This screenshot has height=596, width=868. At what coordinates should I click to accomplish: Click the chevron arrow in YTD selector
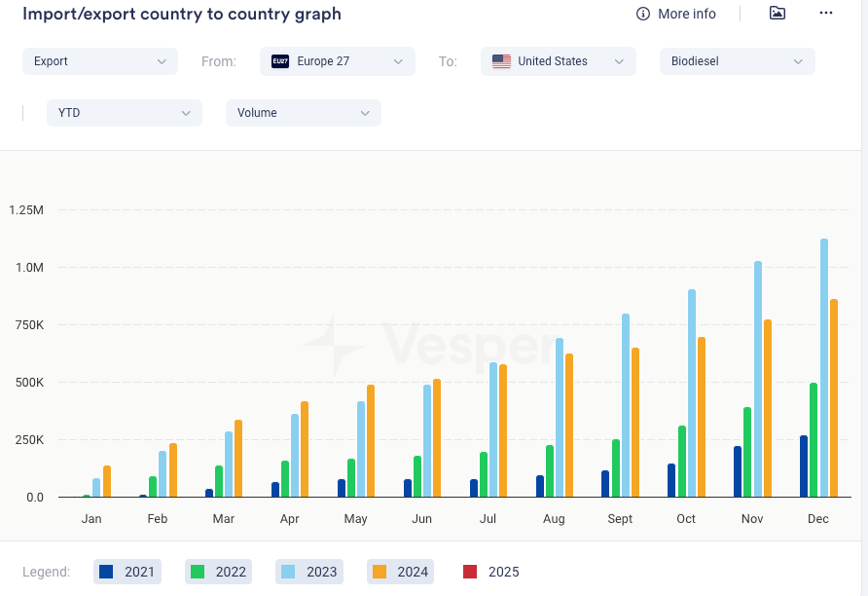coord(186,113)
